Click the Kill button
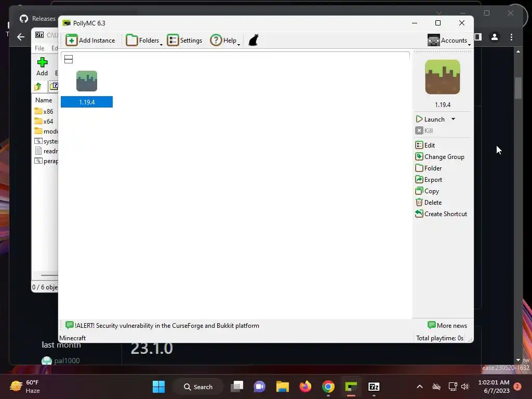This screenshot has width=532, height=399. click(424, 130)
